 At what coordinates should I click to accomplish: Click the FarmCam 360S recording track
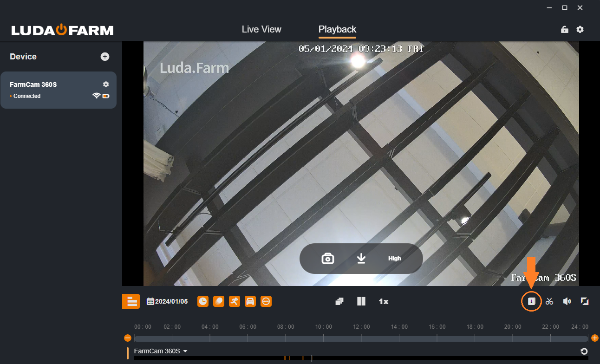coord(361,358)
